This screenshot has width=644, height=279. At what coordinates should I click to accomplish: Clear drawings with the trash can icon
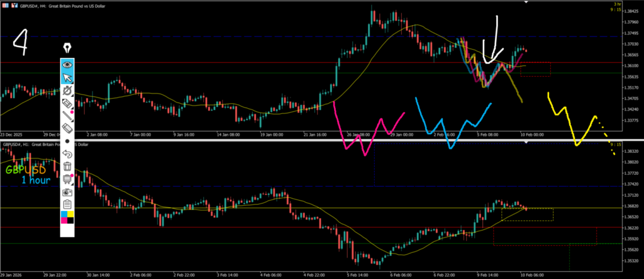tap(67, 166)
